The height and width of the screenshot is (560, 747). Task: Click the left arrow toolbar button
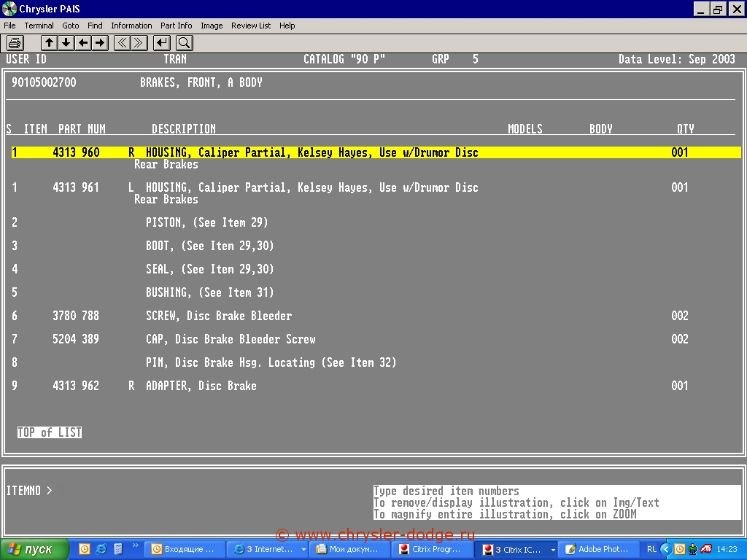click(83, 43)
